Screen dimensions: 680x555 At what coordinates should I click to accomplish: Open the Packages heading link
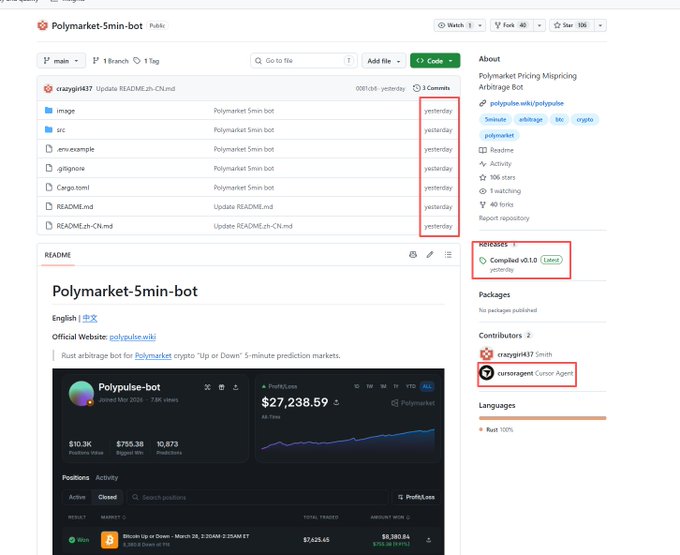(494, 294)
